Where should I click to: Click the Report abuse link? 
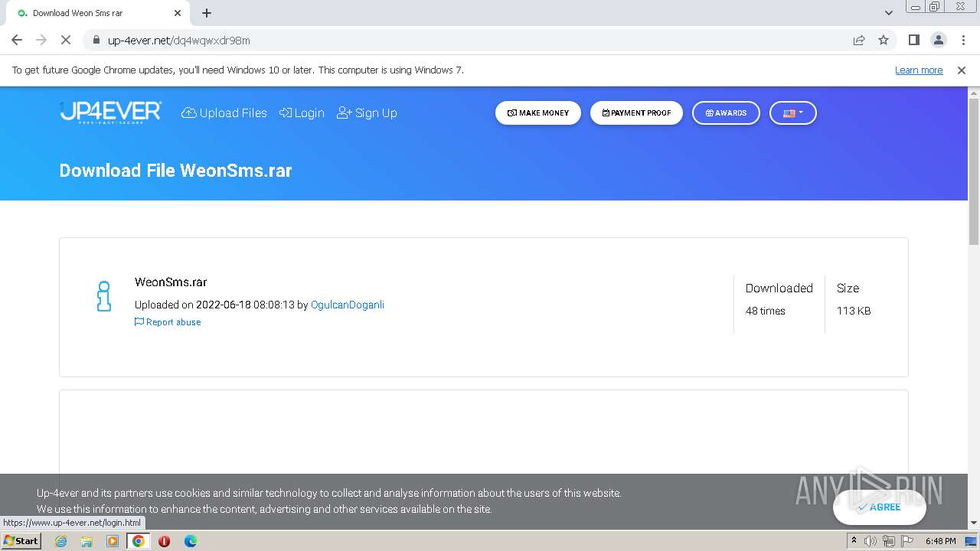click(168, 322)
